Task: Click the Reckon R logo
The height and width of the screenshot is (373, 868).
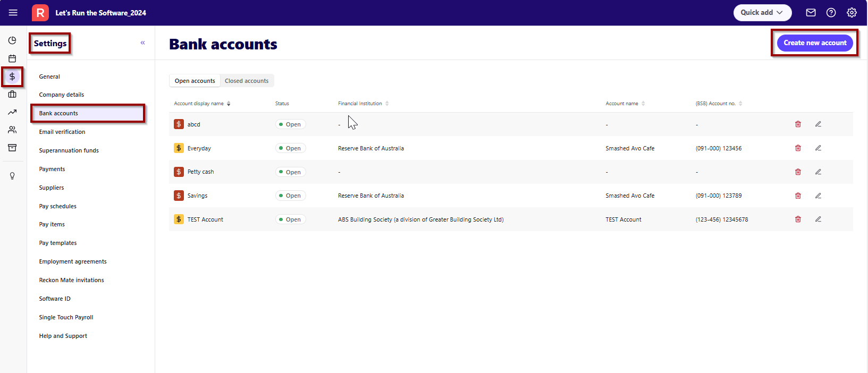Action: 40,13
